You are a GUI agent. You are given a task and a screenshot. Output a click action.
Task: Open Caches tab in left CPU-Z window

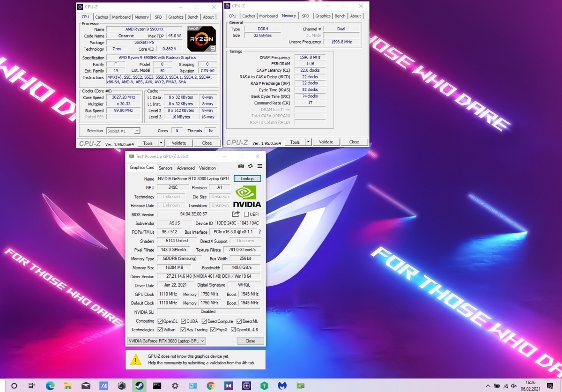tap(102, 17)
